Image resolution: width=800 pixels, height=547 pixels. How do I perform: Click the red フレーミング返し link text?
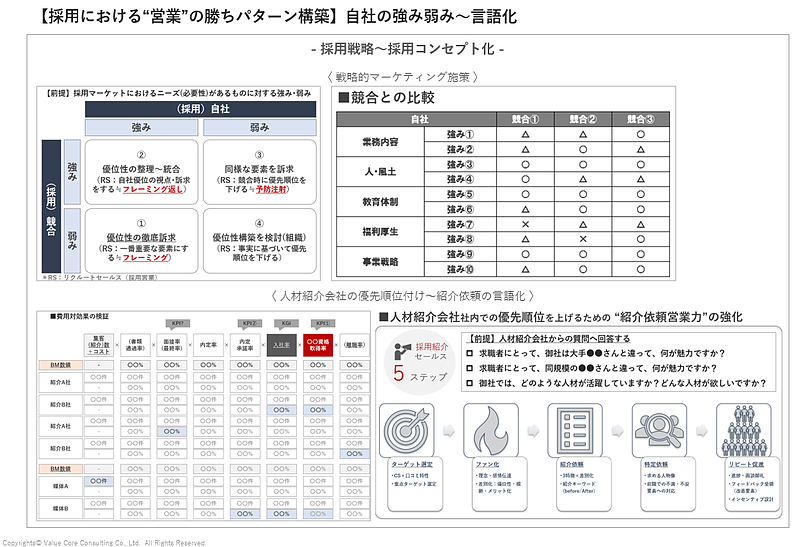[153, 189]
